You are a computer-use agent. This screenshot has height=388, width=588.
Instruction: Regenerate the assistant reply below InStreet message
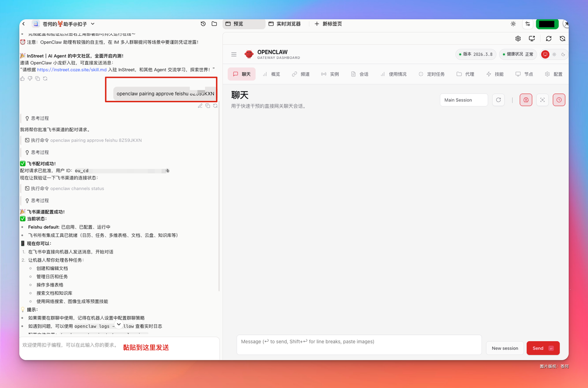(45, 79)
